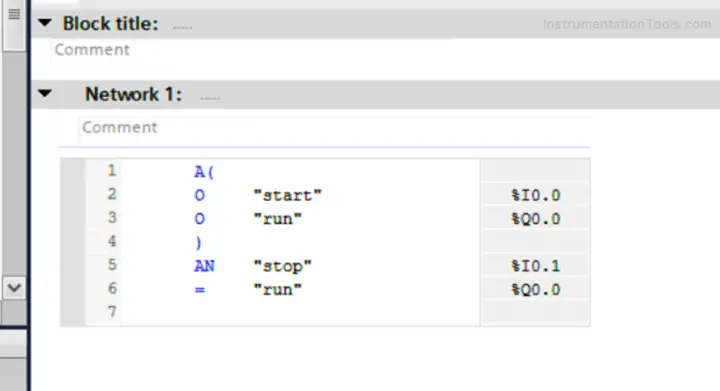
Task: Click the closing parenthesis on line 4
Action: 198,242
